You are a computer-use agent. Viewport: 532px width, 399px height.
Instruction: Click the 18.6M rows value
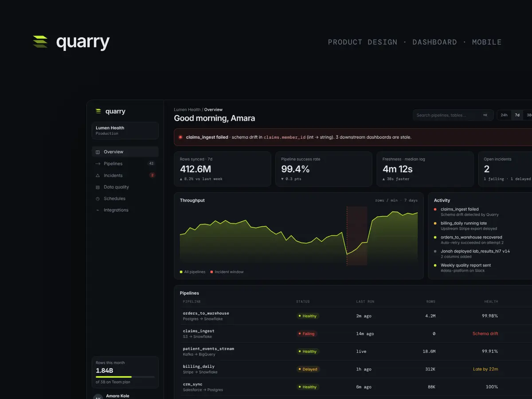(429, 352)
